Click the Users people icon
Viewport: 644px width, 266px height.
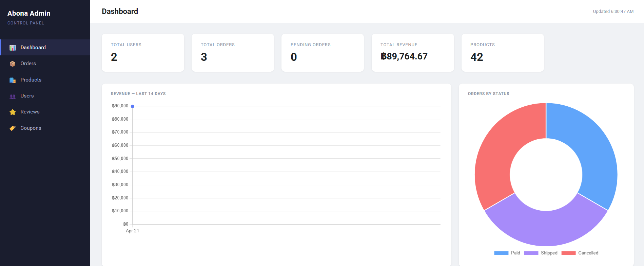[13, 96]
